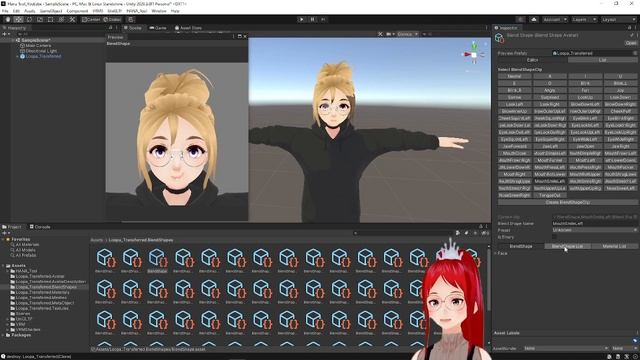Expand the Face foldout in Inspector
This screenshot has width=640, height=360.
[496, 253]
